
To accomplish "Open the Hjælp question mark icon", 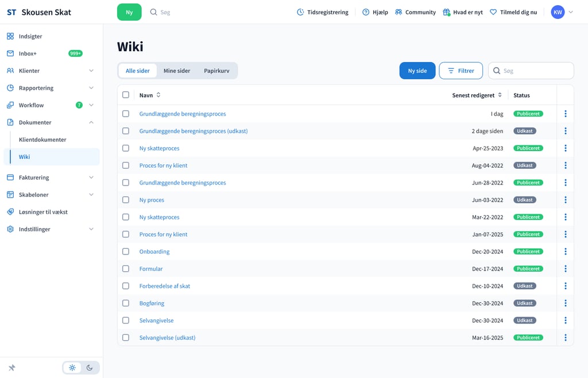I will point(366,12).
